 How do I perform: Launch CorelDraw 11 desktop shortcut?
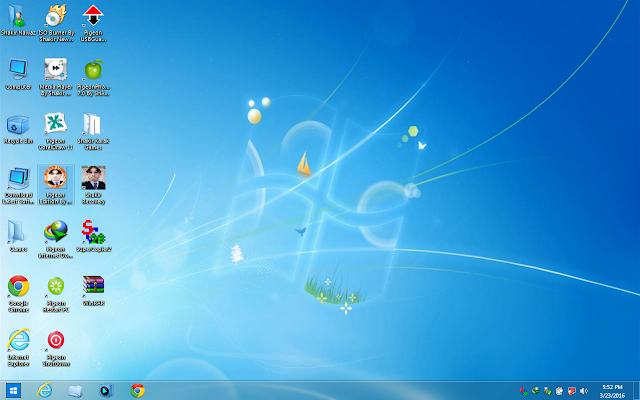point(56,131)
